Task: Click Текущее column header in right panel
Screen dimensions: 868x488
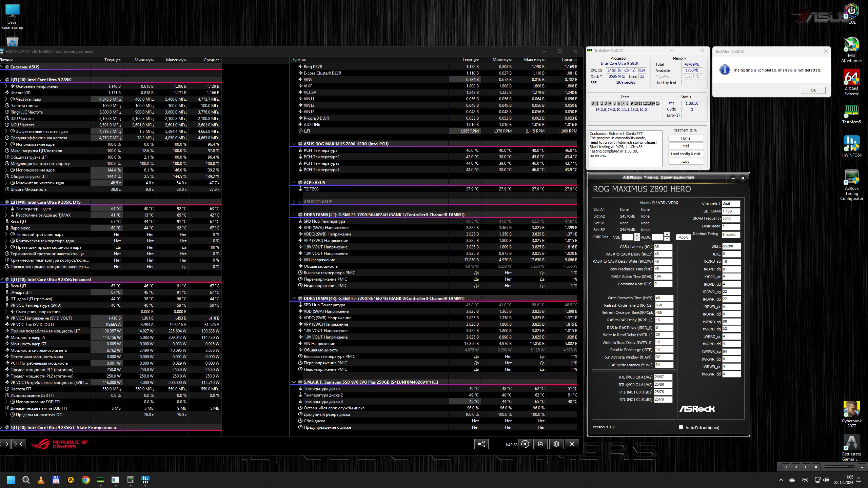Action: point(470,60)
